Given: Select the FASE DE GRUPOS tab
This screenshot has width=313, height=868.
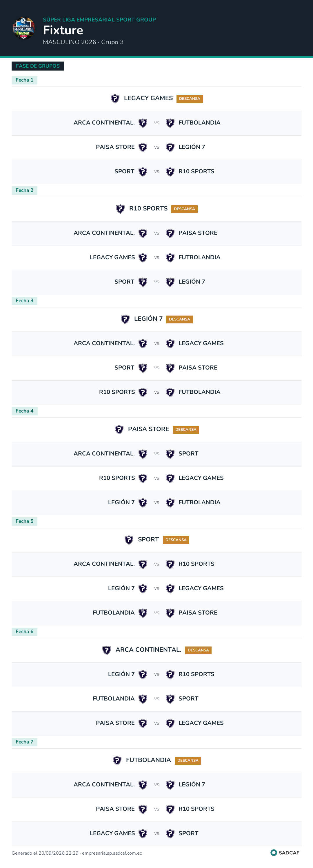Looking at the screenshot, I should (x=38, y=66).
